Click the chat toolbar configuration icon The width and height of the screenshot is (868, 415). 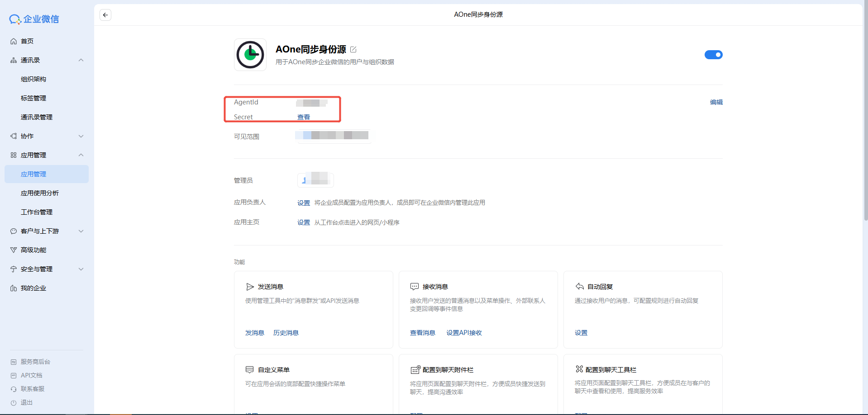click(x=579, y=369)
